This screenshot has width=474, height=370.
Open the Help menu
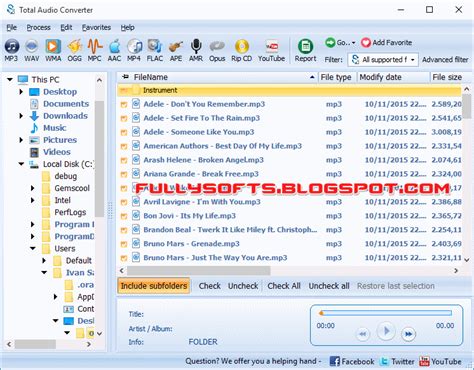click(x=127, y=27)
